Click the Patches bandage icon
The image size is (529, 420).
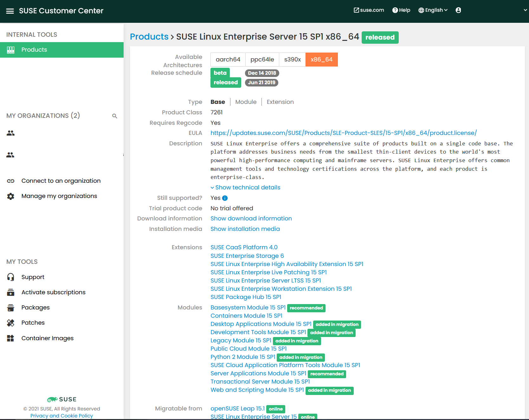click(11, 323)
